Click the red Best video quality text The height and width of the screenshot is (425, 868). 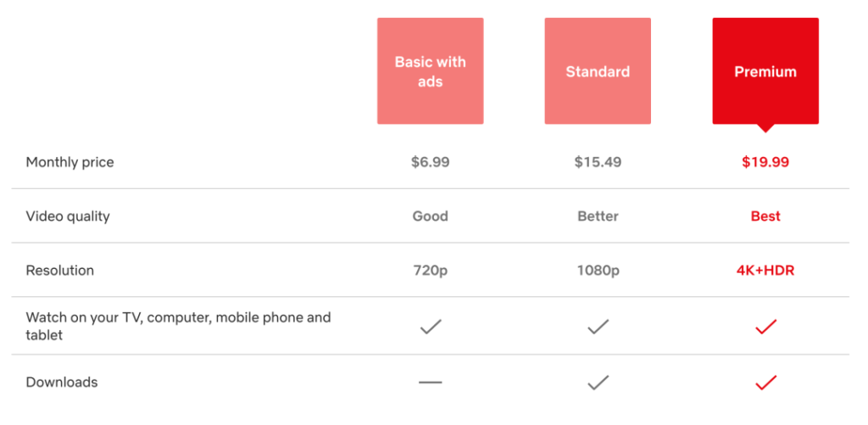(x=765, y=216)
